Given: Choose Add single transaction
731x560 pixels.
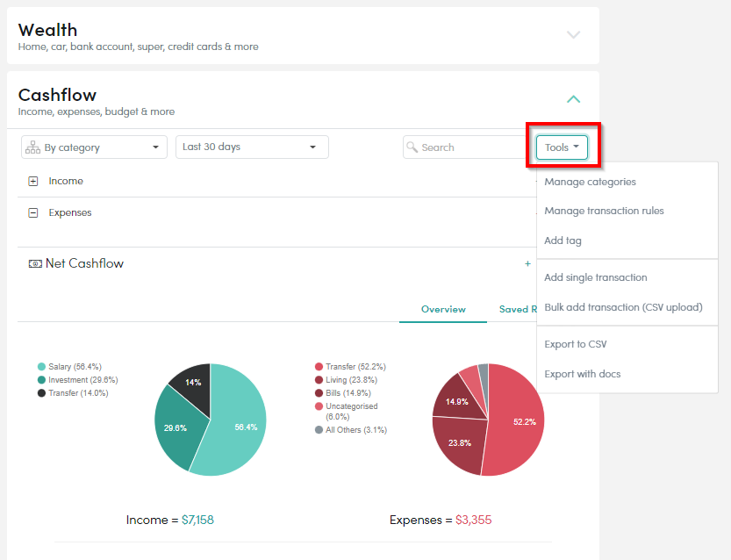Looking at the screenshot, I should [x=595, y=277].
